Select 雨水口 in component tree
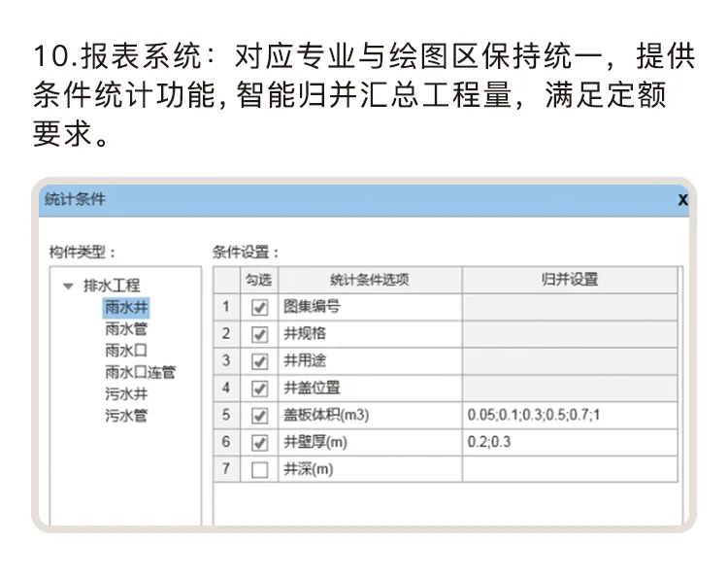 click(x=126, y=351)
